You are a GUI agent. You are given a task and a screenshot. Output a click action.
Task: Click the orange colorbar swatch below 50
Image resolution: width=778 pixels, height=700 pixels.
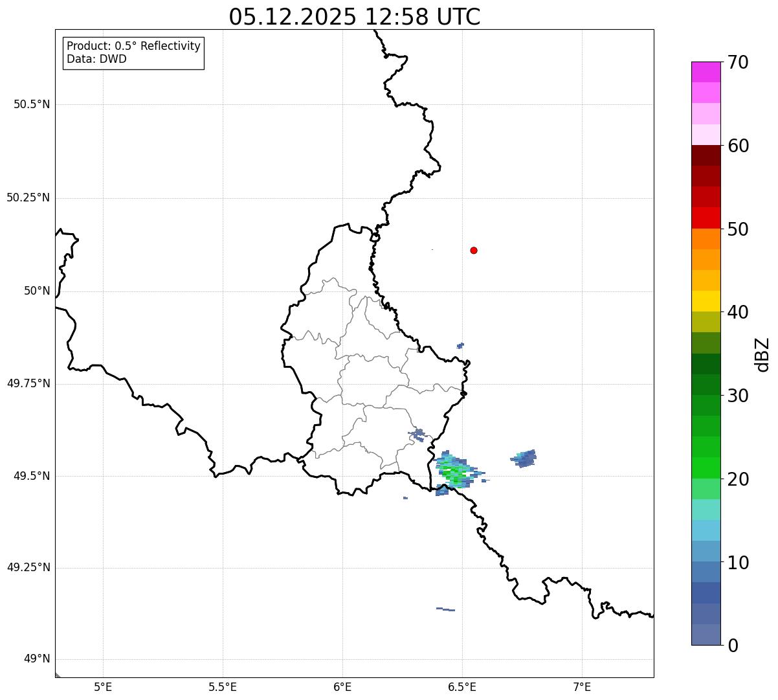[706, 239]
